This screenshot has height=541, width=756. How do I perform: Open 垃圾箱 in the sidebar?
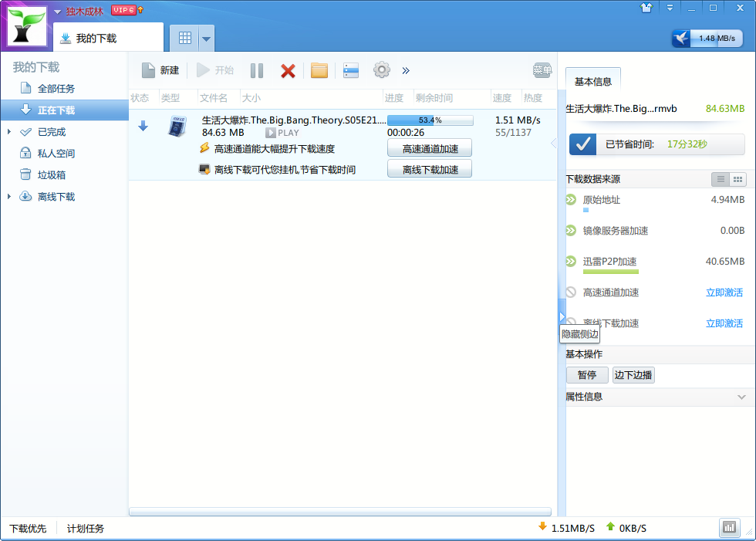point(52,175)
